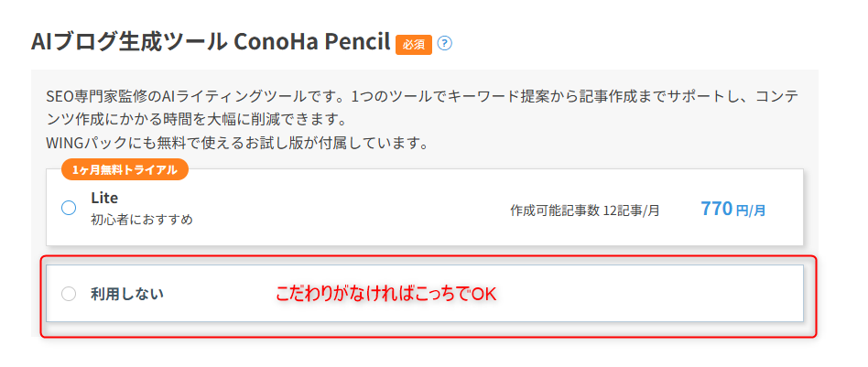Click the ConoHa Pencil title text
Viewport: 868px width, 367px height.
(312, 43)
